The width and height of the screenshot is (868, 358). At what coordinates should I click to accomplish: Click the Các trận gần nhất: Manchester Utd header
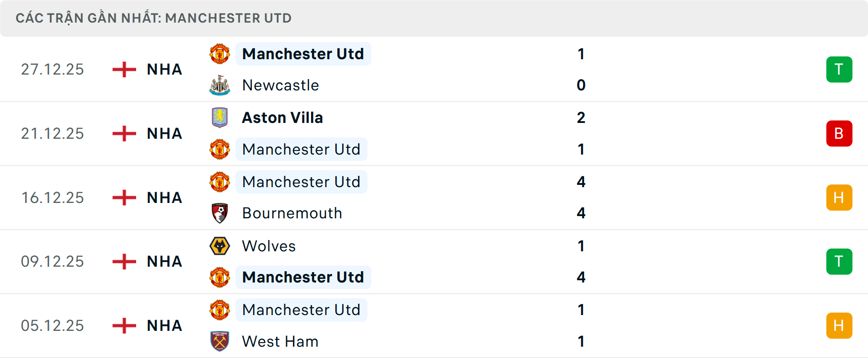(154, 18)
